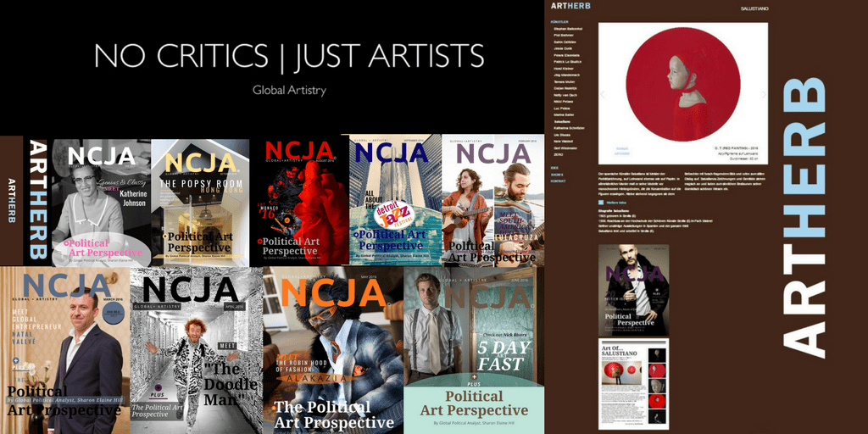Select artist Nele Waldert
The width and height of the screenshot is (868, 434).
coord(563,142)
